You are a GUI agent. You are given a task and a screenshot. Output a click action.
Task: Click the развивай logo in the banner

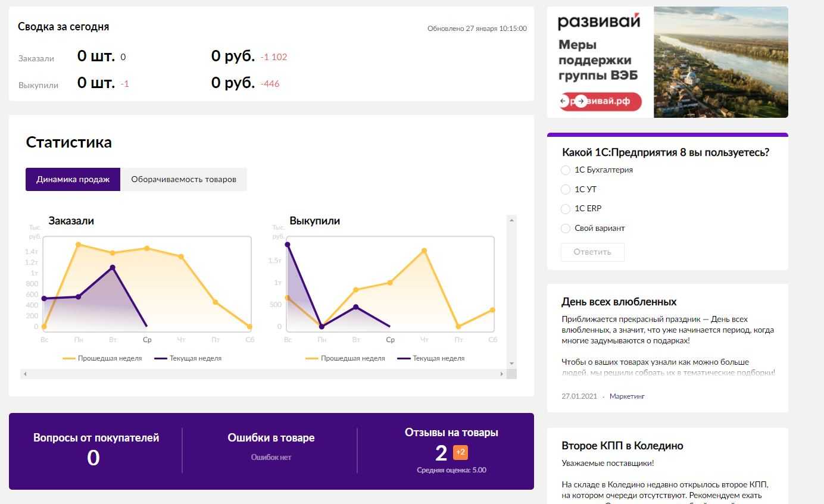(x=599, y=22)
